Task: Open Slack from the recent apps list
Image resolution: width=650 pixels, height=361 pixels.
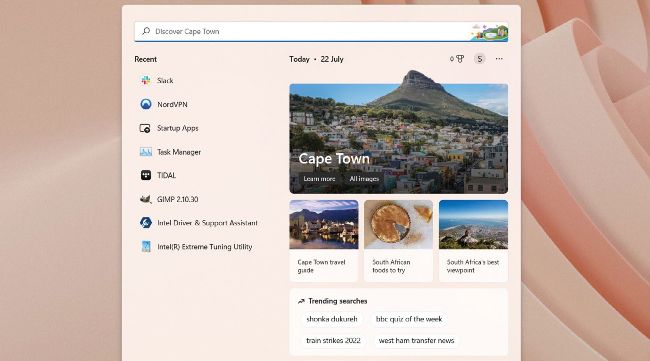Action: (157, 80)
